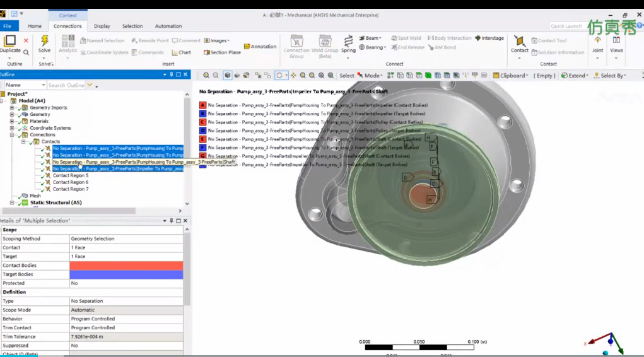Switch to the Display tab
This screenshot has height=357, width=644.
point(102,26)
